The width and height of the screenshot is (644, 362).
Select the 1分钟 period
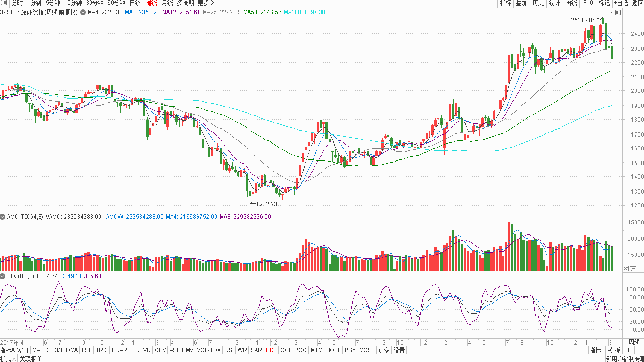click(x=34, y=3)
